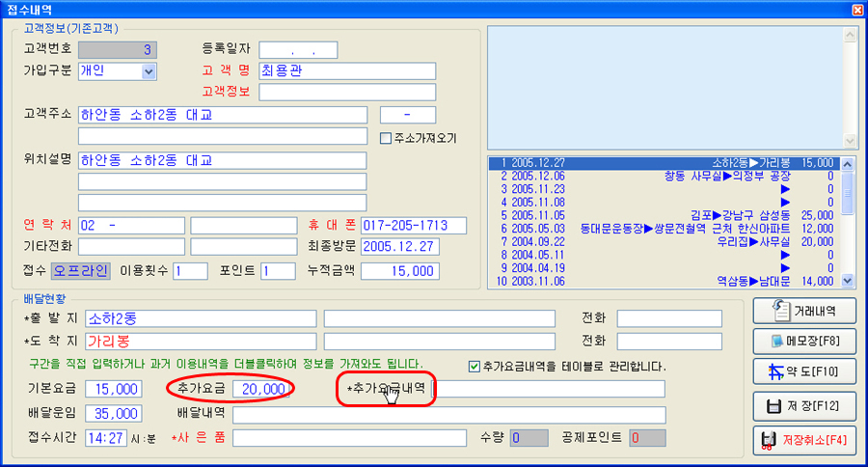Click the 배달운임 field 35,000

114,413
